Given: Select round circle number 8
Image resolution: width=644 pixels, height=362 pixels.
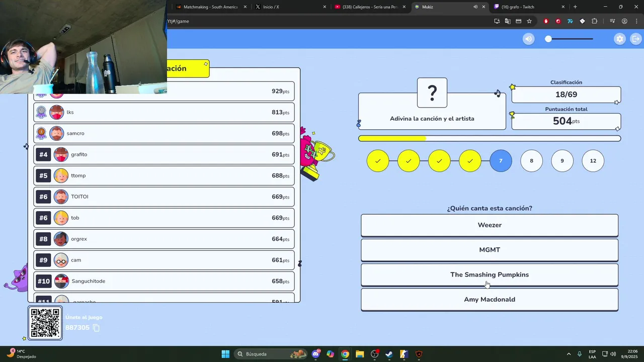Looking at the screenshot, I should tap(531, 161).
